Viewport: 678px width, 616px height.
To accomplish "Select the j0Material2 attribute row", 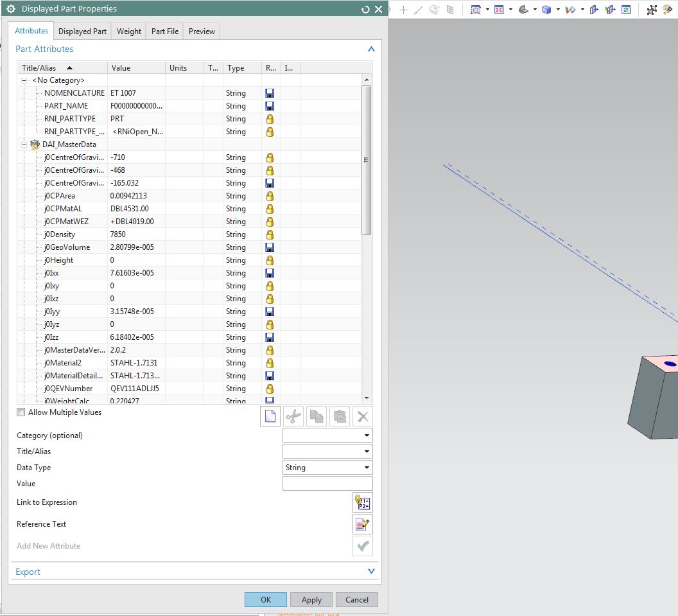I will point(189,363).
